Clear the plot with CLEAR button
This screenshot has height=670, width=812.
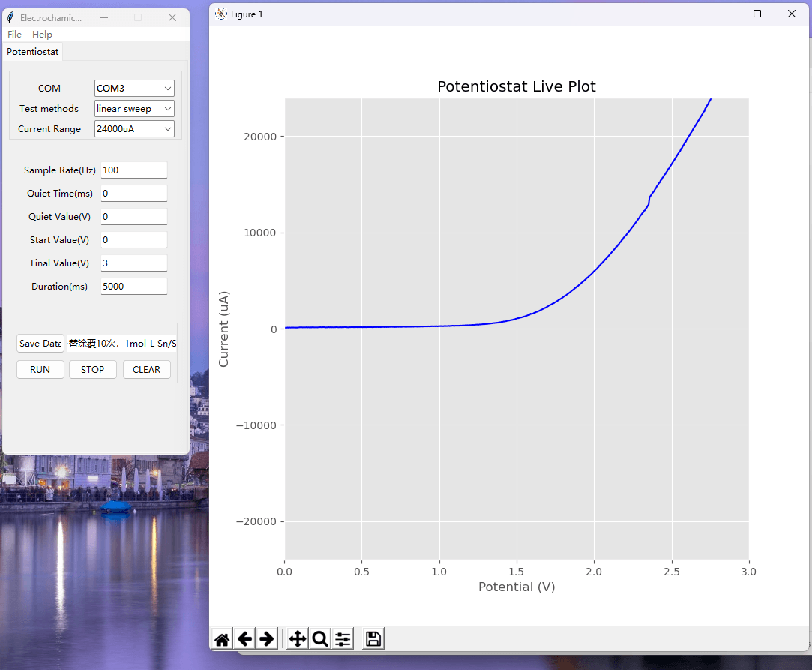[x=146, y=369]
